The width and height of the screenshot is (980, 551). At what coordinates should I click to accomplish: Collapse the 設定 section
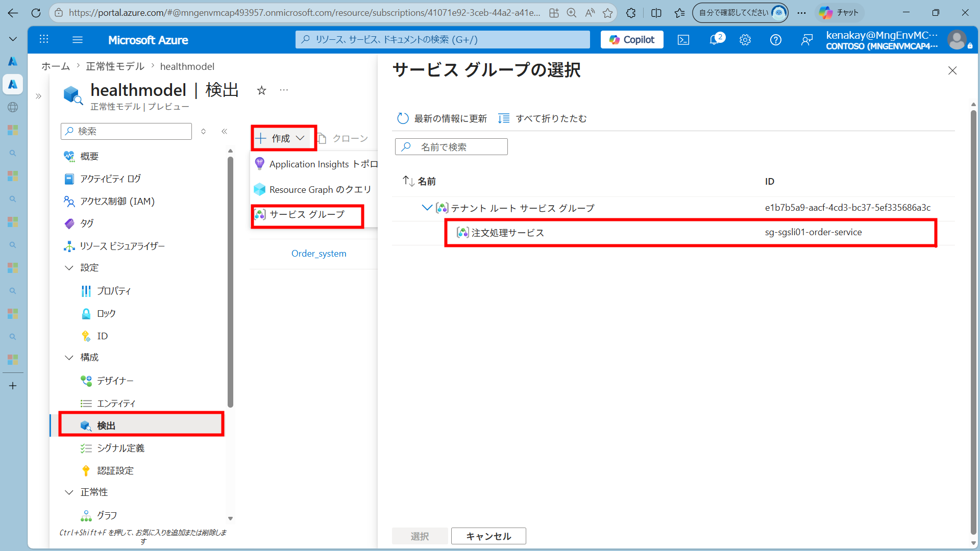[69, 268]
